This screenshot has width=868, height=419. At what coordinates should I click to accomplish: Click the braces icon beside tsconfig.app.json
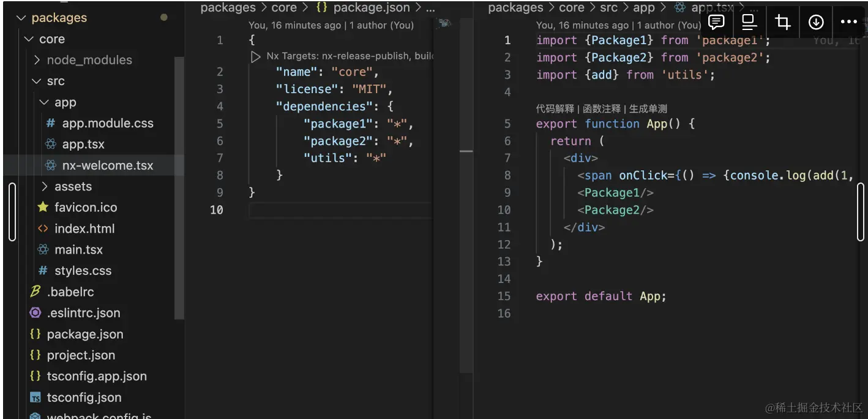point(36,376)
